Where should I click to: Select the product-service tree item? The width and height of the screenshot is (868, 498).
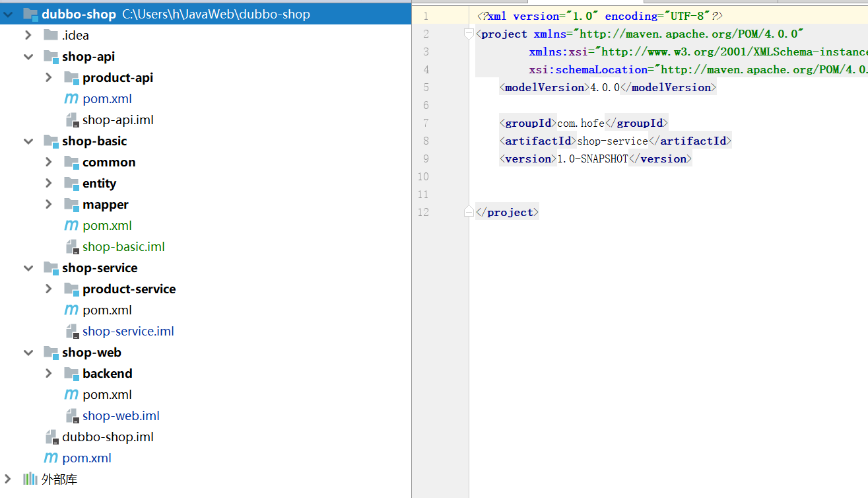(129, 289)
